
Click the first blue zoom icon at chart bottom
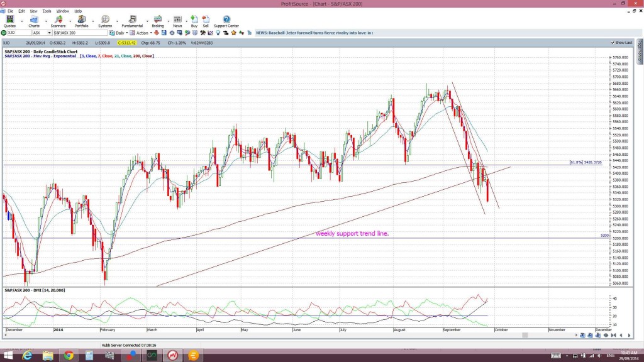click(582, 336)
